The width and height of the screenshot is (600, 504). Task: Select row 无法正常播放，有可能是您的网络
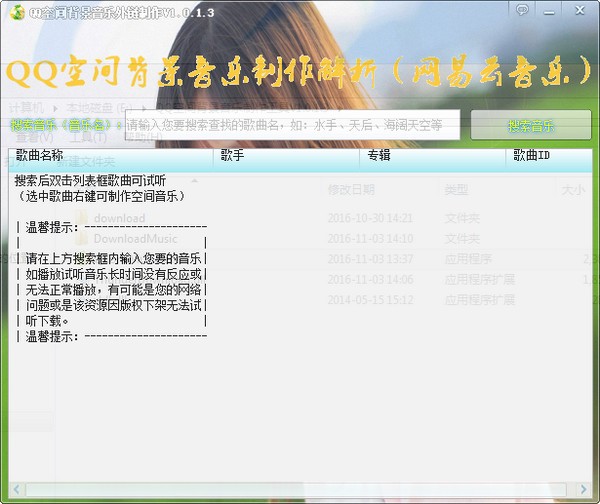112,290
